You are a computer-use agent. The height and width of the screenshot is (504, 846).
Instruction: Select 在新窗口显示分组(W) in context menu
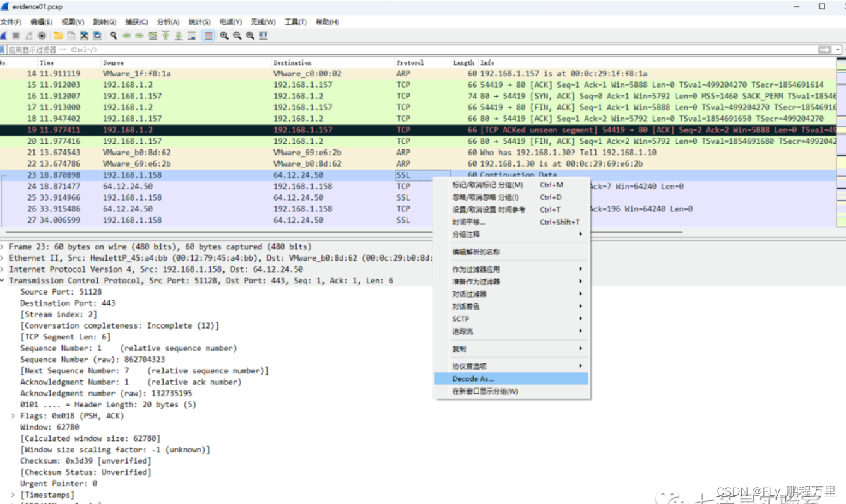point(511,391)
